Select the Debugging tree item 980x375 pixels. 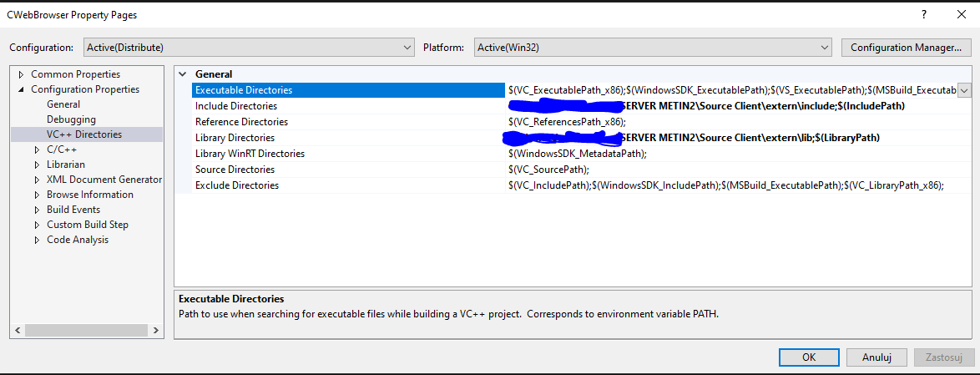(x=71, y=119)
